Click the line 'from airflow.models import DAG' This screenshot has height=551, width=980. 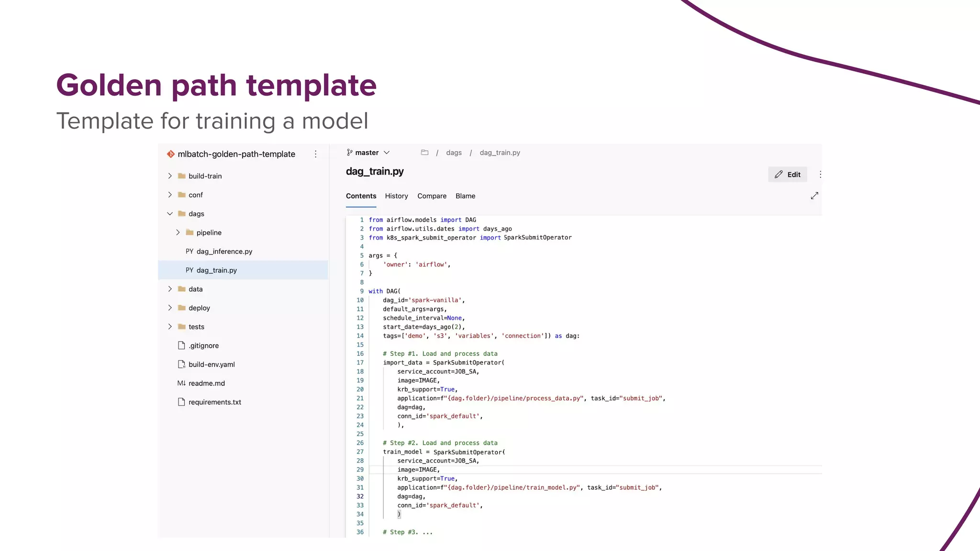point(422,220)
